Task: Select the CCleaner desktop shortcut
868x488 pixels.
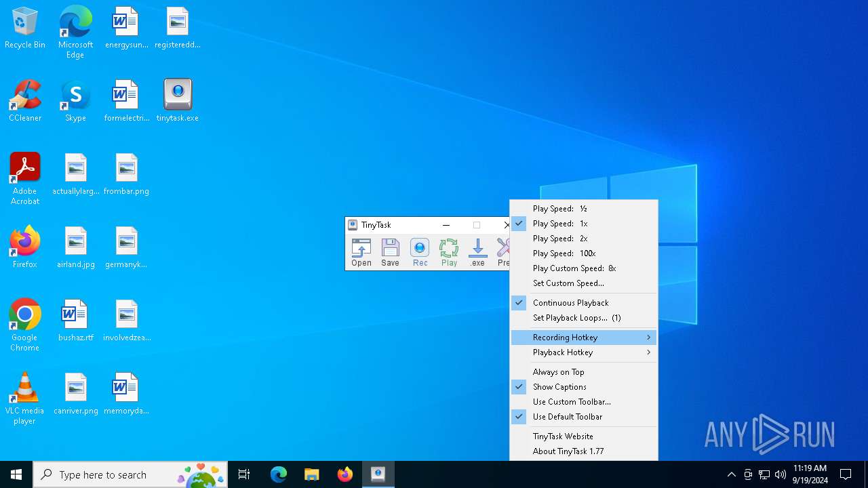Action: pyautogui.click(x=25, y=101)
